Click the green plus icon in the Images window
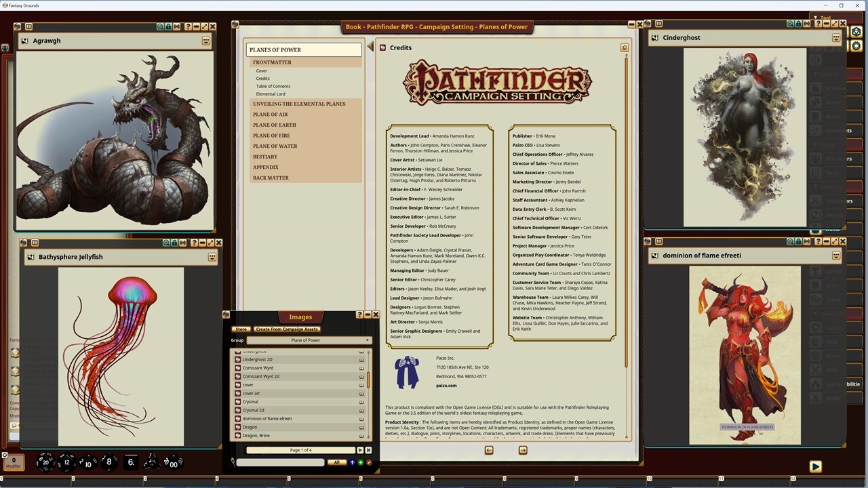868x488 pixels. pos(361,462)
